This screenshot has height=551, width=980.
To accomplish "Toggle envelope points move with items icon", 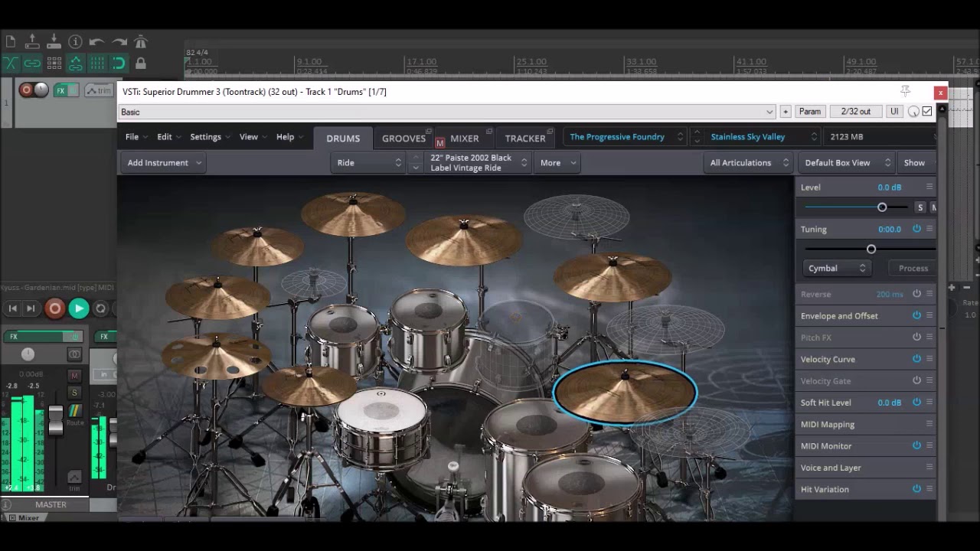I will coord(75,63).
